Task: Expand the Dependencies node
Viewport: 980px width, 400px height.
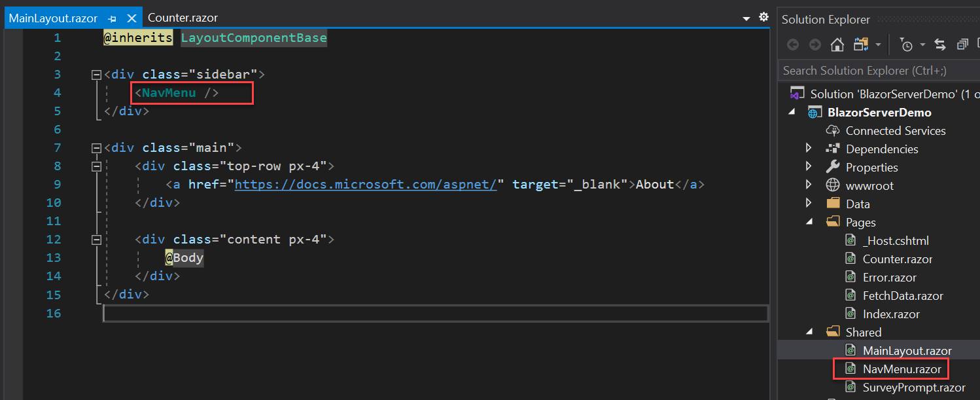Action: coord(809,149)
